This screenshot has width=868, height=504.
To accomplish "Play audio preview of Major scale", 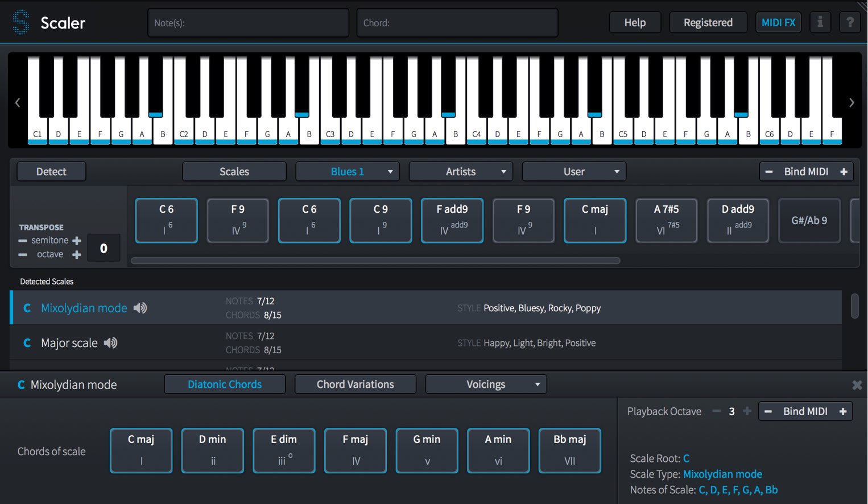I will pyautogui.click(x=110, y=343).
